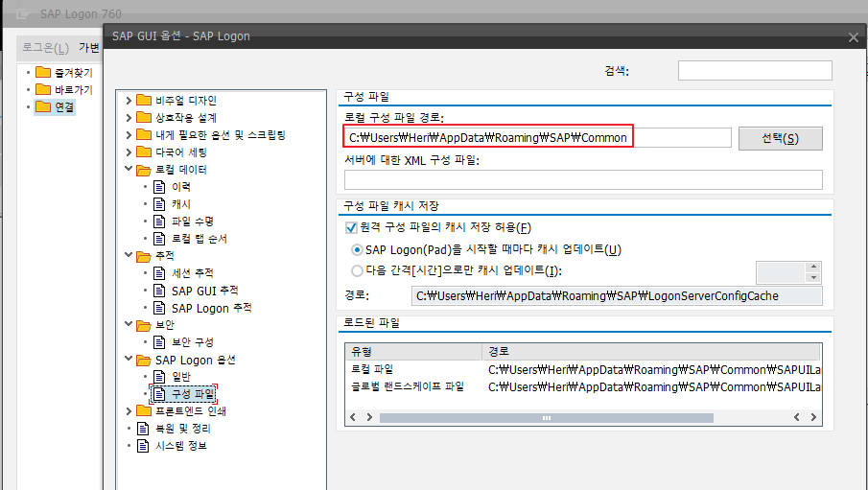The width and height of the screenshot is (868, 490).
Task: Click the 세션 추적 document icon
Action: point(159,273)
